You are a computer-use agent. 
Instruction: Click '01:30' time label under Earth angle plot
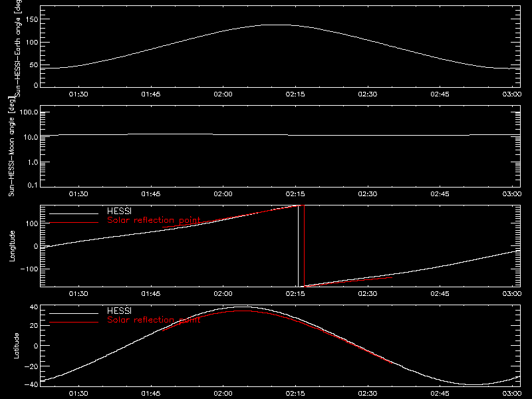coord(78,94)
